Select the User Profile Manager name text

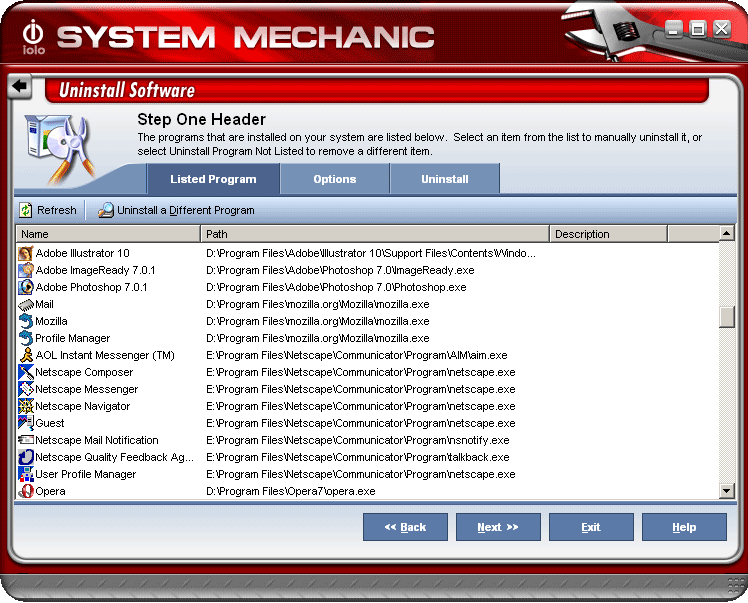coord(86,474)
